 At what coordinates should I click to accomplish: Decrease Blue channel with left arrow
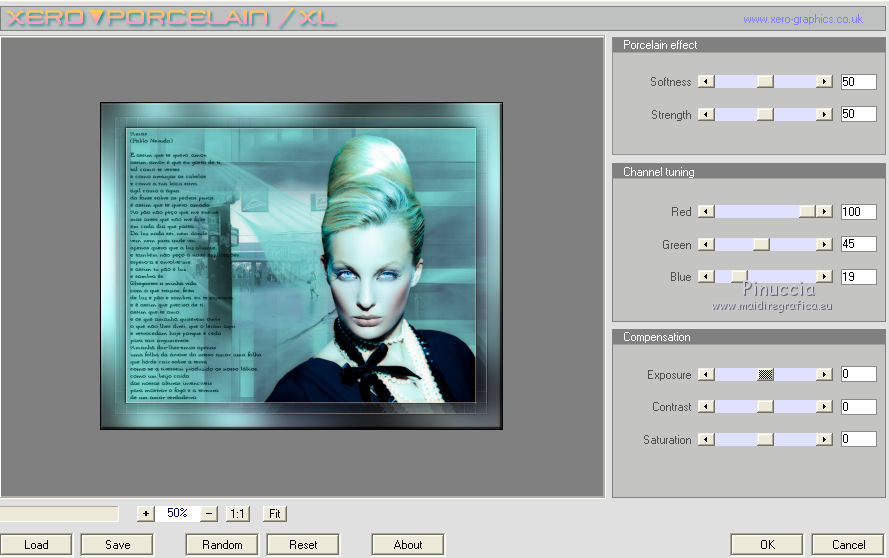tap(706, 276)
